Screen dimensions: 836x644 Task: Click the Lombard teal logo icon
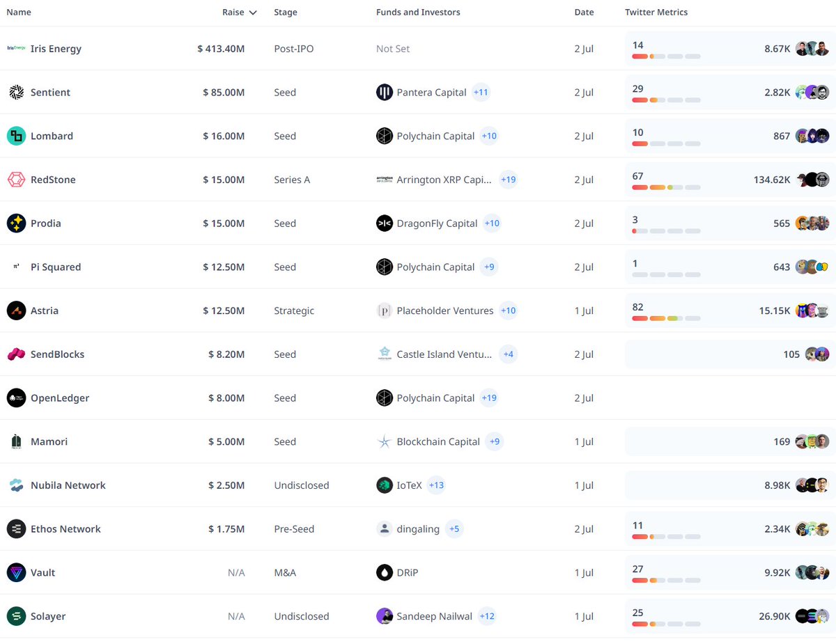16,136
